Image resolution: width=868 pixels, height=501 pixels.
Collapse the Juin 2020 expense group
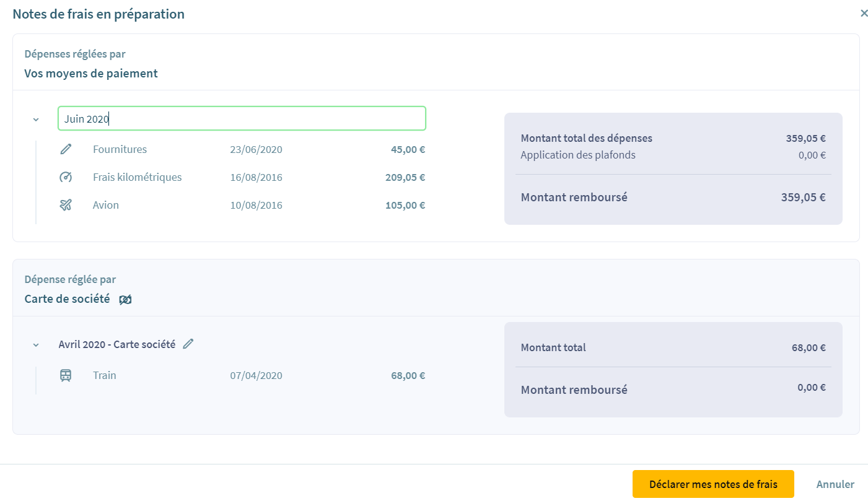[x=36, y=119]
